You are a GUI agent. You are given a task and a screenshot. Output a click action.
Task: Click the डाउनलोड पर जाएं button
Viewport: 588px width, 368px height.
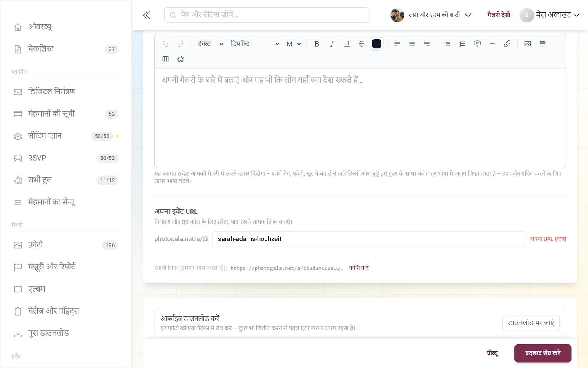pyautogui.click(x=531, y=323)
